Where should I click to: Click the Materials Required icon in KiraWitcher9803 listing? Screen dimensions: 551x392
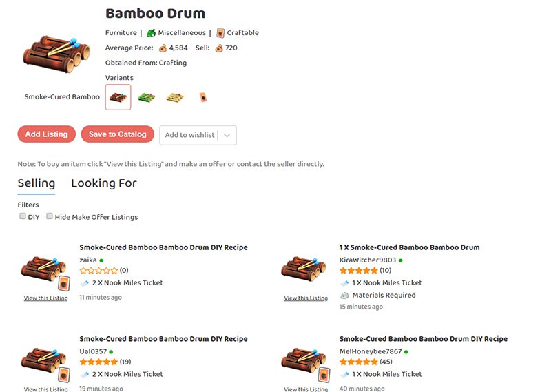point(344,295)
